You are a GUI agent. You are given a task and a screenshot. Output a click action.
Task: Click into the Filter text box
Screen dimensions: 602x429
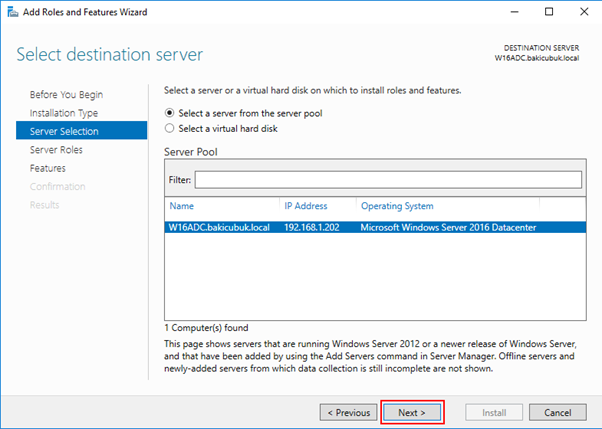pos(388,180)
